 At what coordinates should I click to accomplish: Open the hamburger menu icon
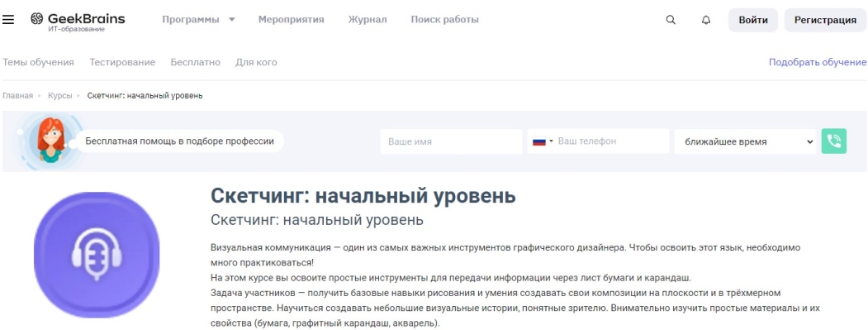pos(8,20)
